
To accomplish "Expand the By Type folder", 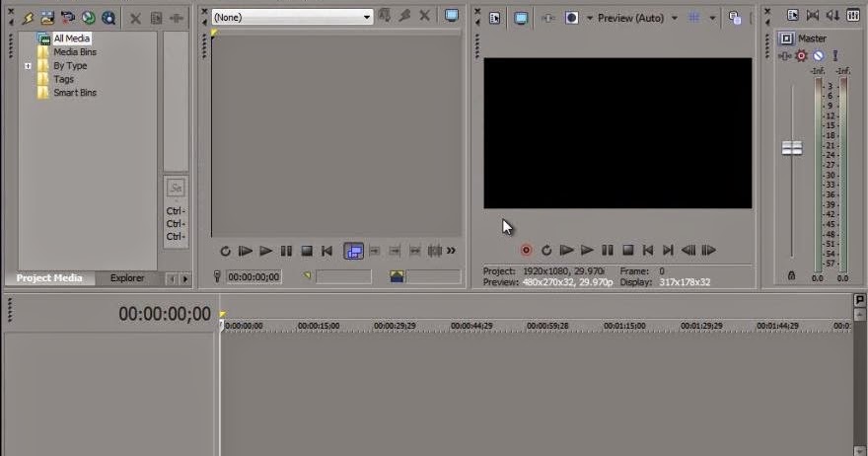I will pyautogui.click(x=28, y=66).
